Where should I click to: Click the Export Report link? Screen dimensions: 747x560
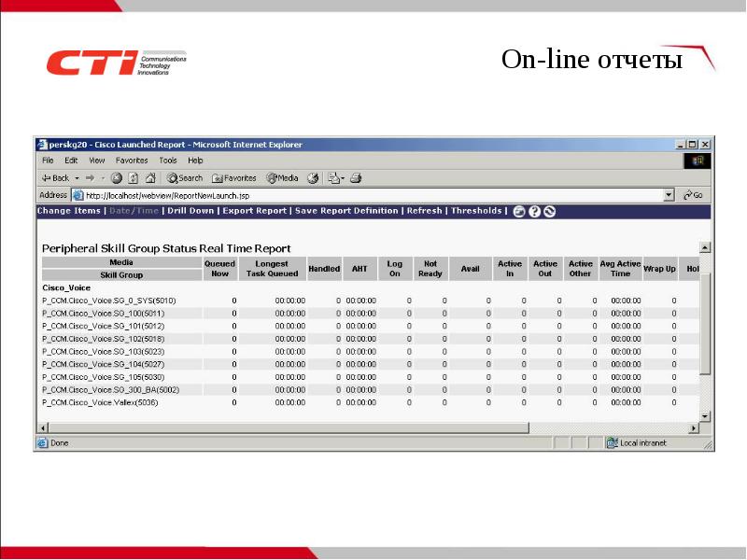(254, 211)
